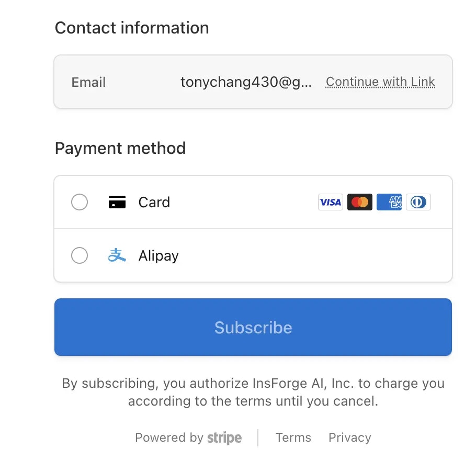
Task: Click the Stripe logo
Action: point(224,438)
